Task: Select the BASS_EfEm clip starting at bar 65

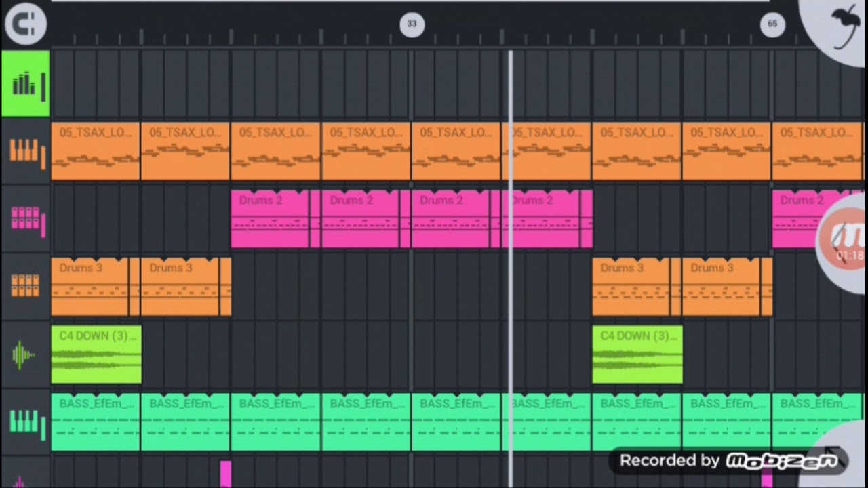Action: [x=818, y=422]
